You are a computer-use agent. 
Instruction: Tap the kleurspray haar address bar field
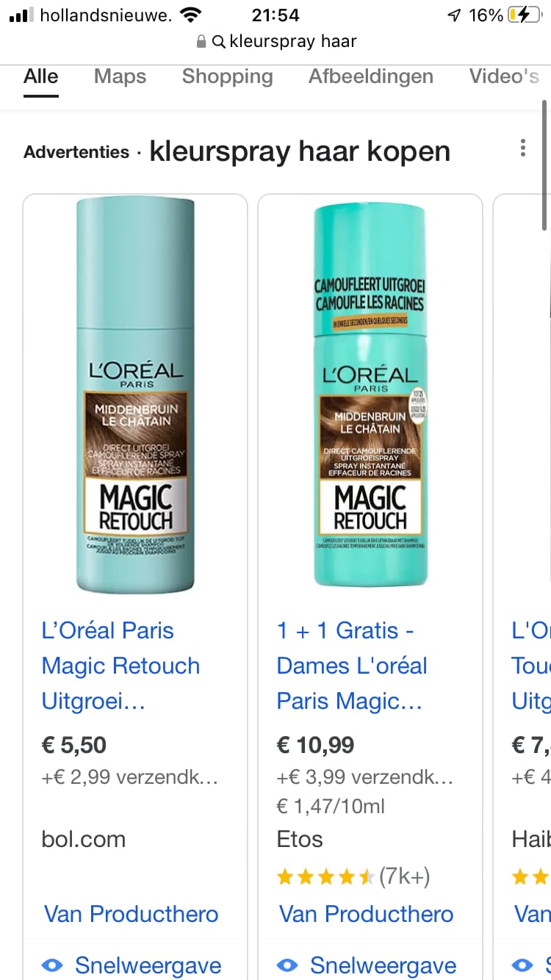275,42
